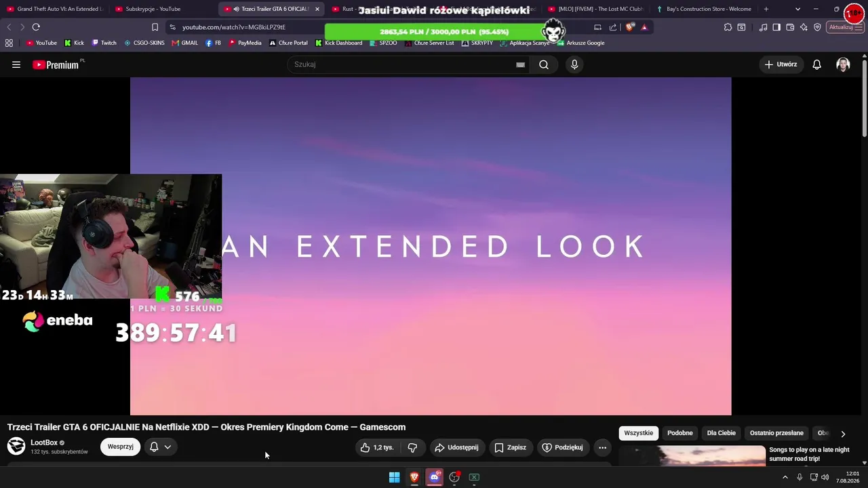Start voice search with the microphone
This screenshot has height=488, width=868.
tap(574, 64)
